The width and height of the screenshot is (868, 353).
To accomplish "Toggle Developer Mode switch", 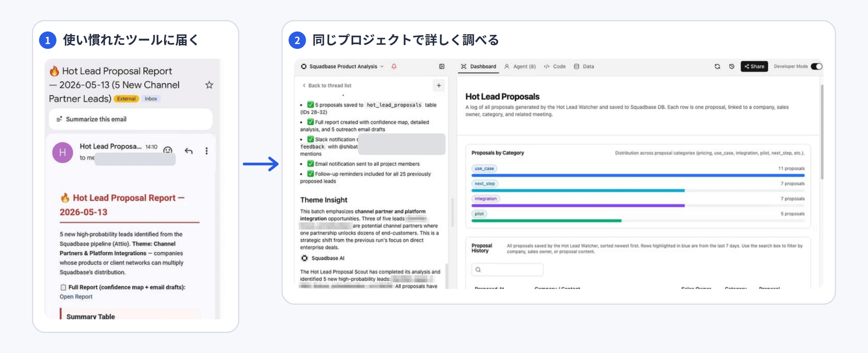I will click(x=816, y=67).
